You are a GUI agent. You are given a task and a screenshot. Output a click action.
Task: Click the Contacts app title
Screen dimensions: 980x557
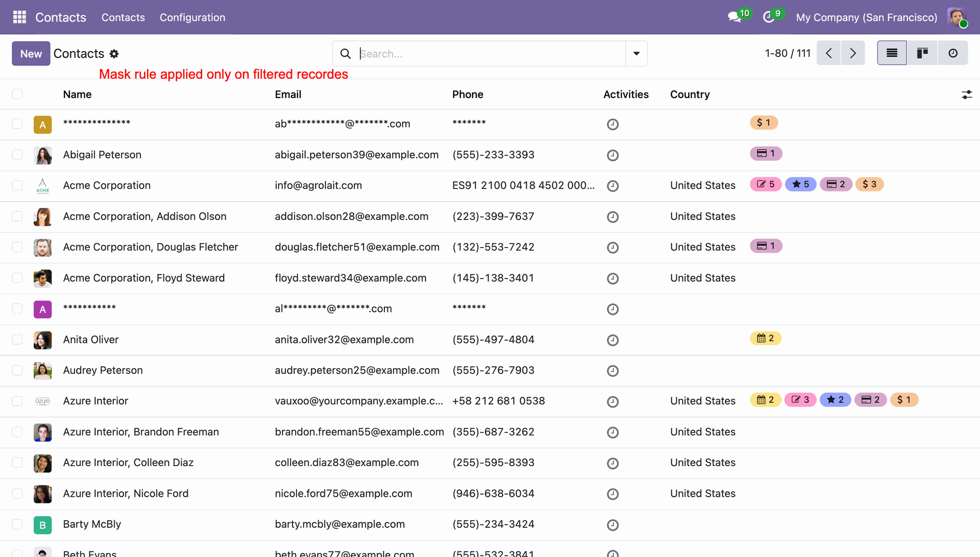click(61, 17)
